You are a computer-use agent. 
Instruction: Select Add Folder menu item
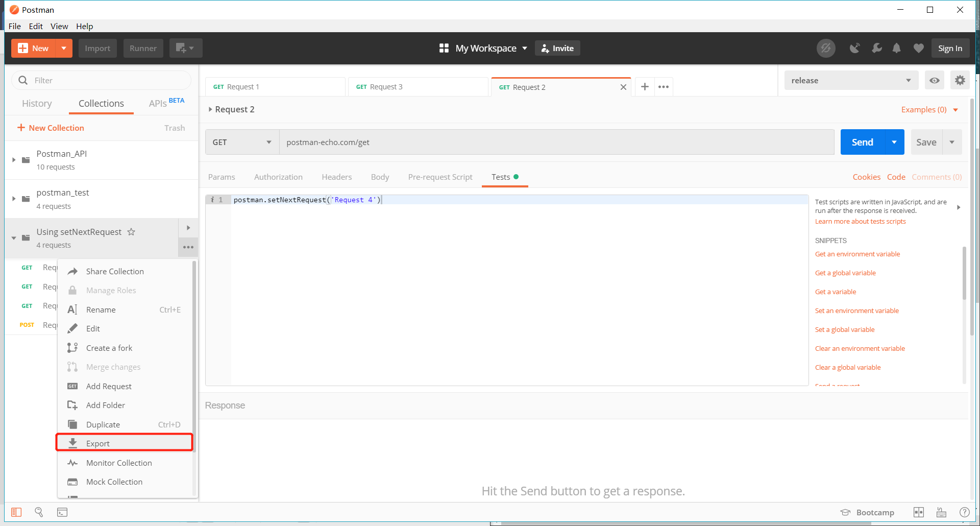pyautogui.click(x=106, y=405)
